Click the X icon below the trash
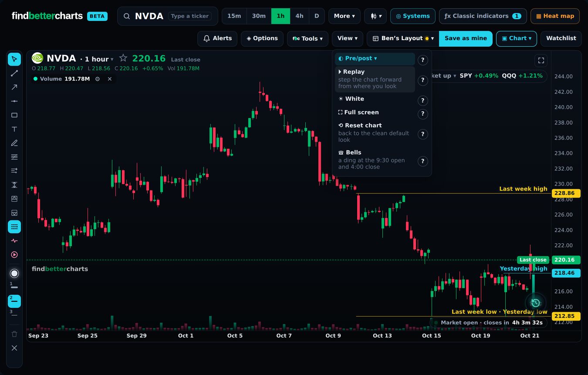The height and width of the screenshot is (375, 588). pyautogui.click(x=14, y=348)
